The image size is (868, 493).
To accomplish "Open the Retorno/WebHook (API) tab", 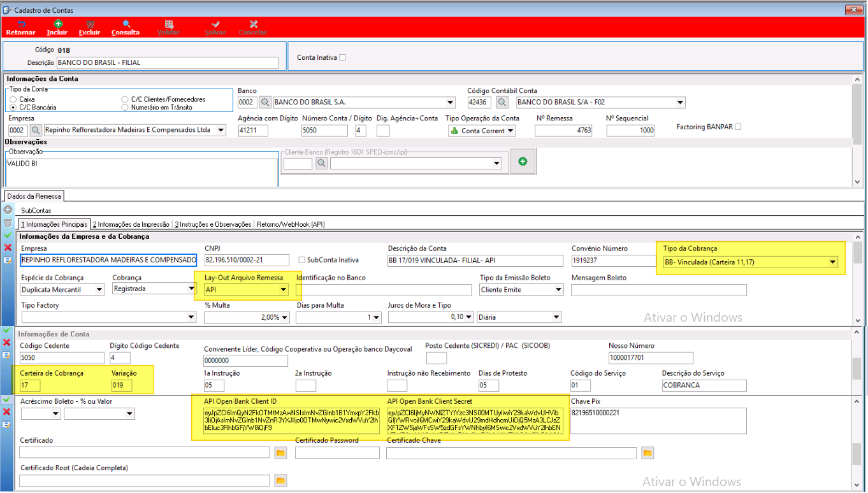I will coord(291,224).
